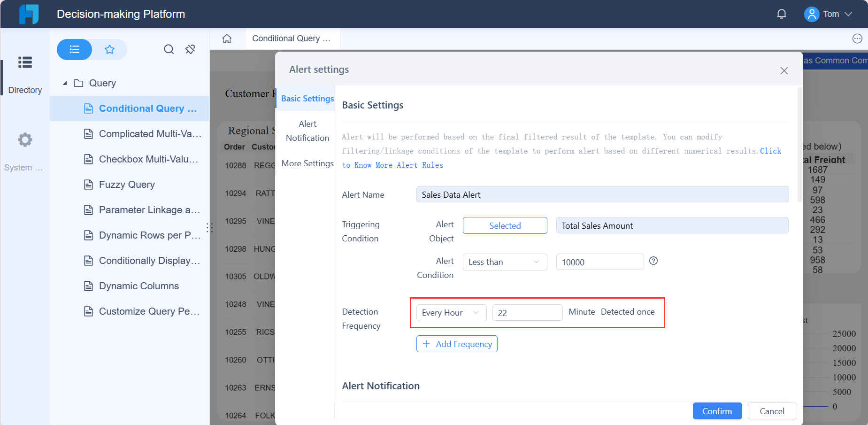Click the Add Frequency button
The height and width of the screenshot is (425, 868).
[456, 343]
